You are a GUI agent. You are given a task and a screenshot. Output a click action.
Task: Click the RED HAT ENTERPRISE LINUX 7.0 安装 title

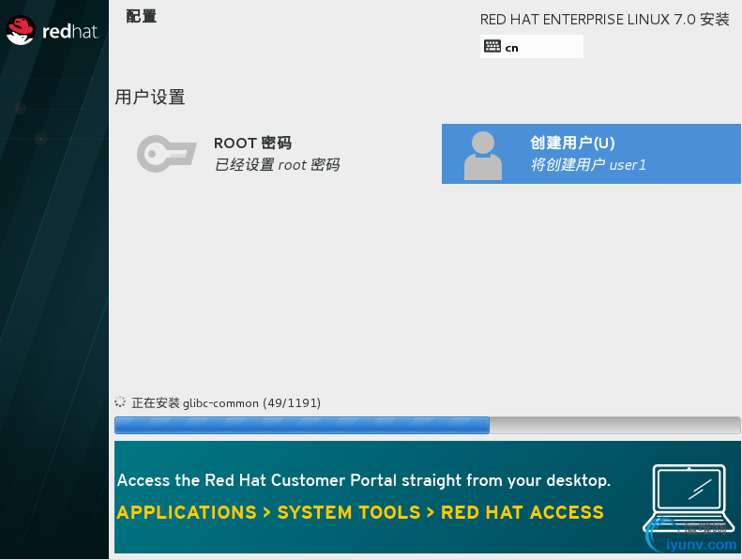[604, 20]
